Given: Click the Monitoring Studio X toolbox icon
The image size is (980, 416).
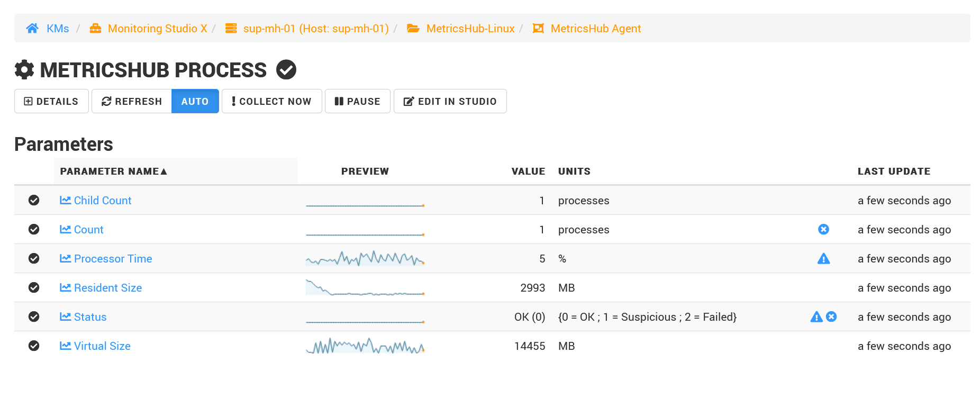Looking at the screenshot, I should [95, 28].
